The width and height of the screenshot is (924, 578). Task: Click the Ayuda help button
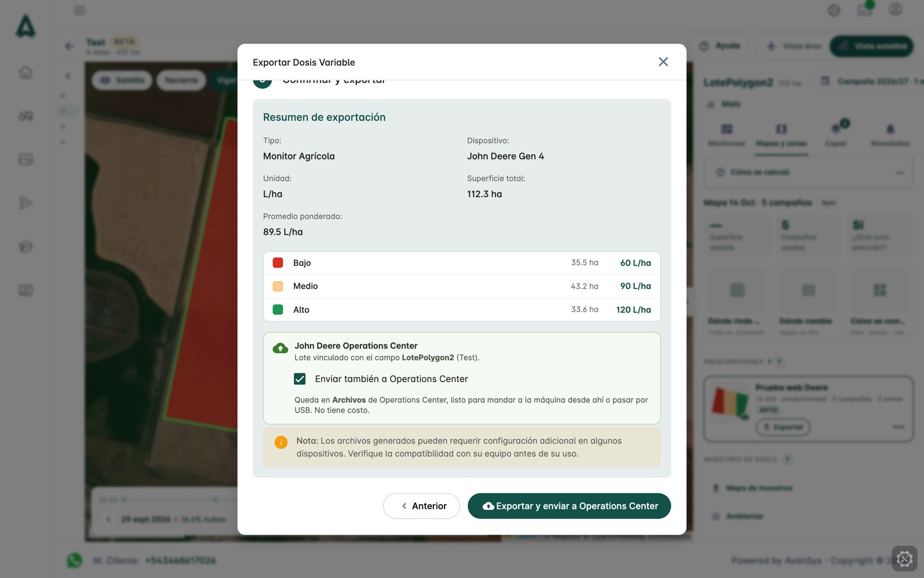click(720, 46)
